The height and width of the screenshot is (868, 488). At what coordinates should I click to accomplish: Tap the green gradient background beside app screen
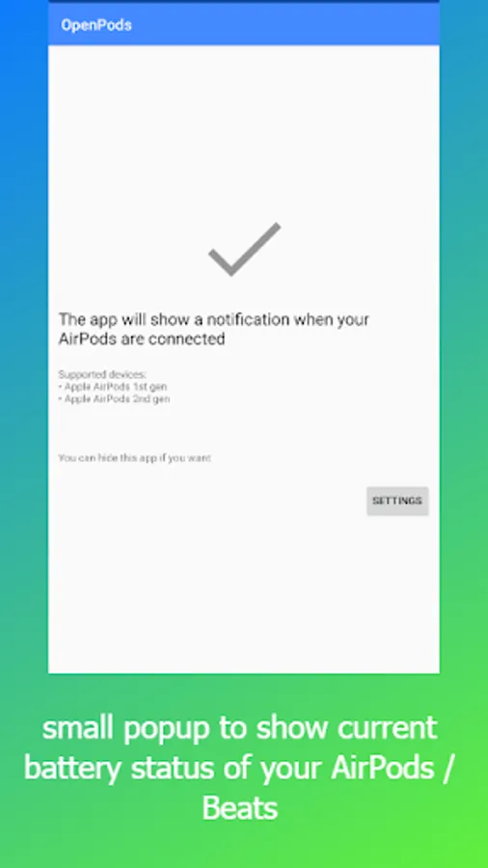click(464, 554)
